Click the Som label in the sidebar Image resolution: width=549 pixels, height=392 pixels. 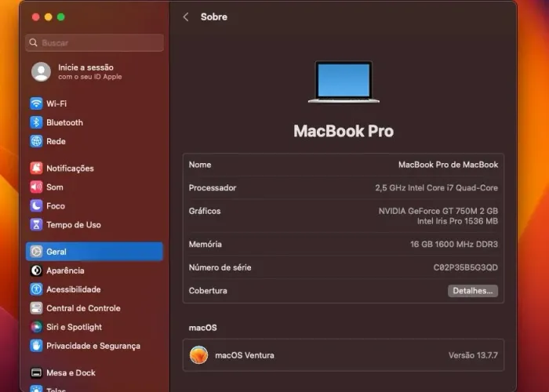(x=55, y=187)
